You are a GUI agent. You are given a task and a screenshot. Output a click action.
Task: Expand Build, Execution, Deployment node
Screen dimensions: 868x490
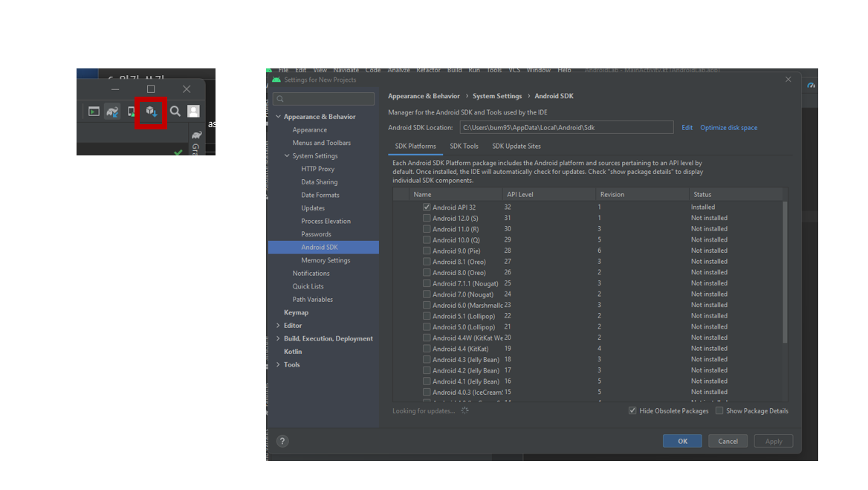coord(278,339)
